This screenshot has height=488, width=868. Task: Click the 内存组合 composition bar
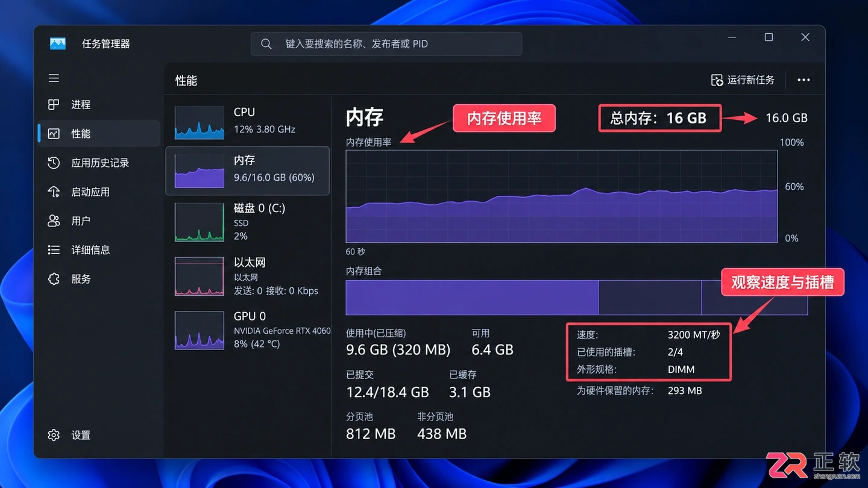click(x=577, y=297)
